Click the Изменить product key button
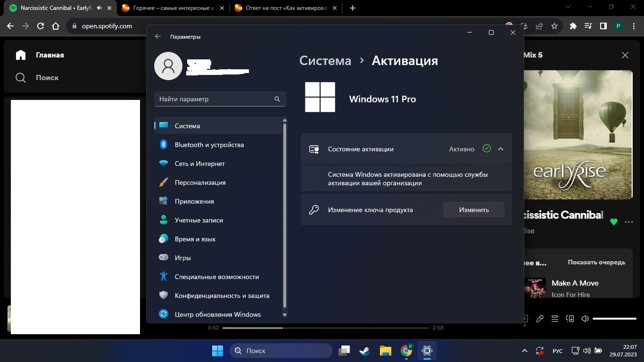 click(x=474, y=210)
